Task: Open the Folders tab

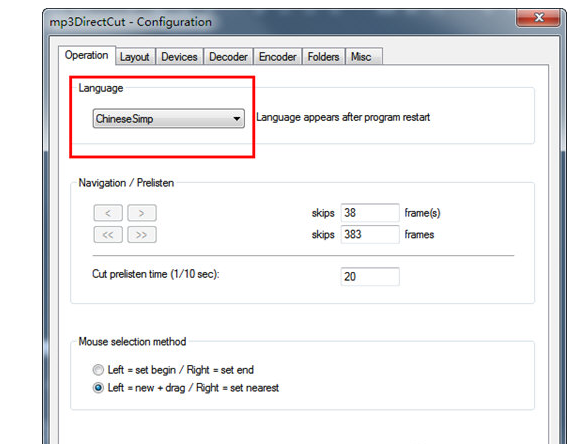Action: tap(323, 57)
